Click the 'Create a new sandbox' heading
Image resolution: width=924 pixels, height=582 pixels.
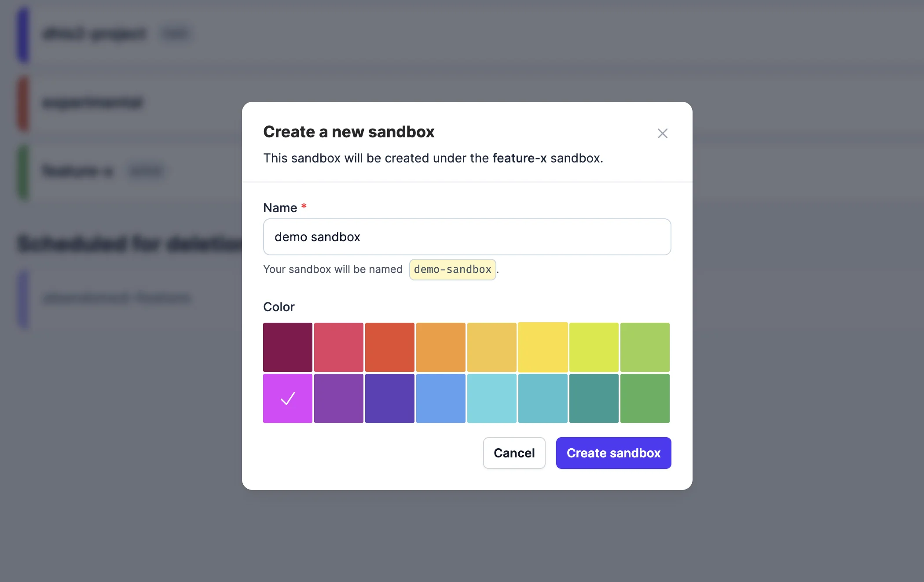pos(348,132)
